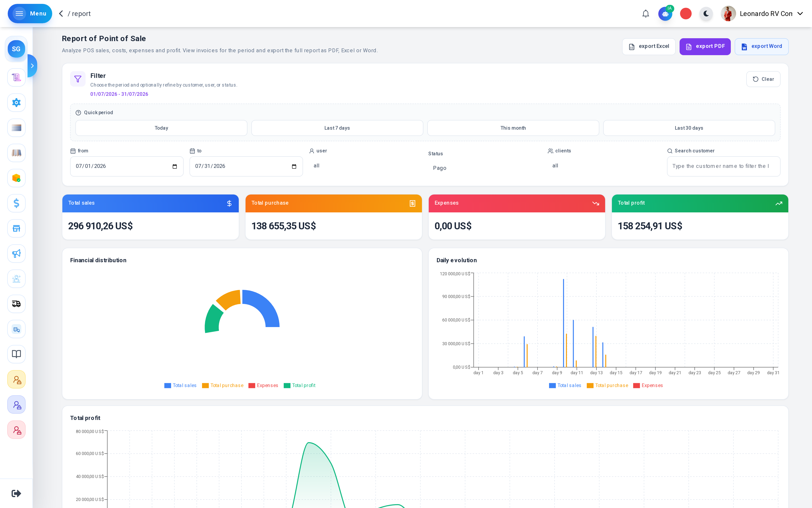
Task: Open the Status dropdown showing Pago
Action: pyautogui.click(x=485, y=168)
